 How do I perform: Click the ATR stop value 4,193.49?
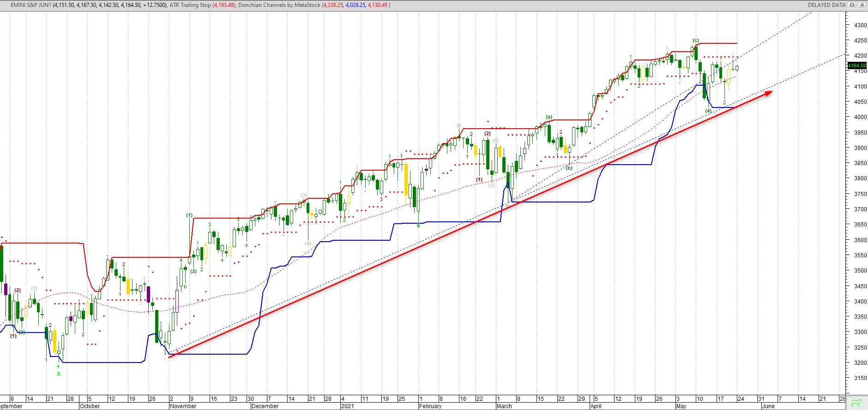click(x=224, y=5)
